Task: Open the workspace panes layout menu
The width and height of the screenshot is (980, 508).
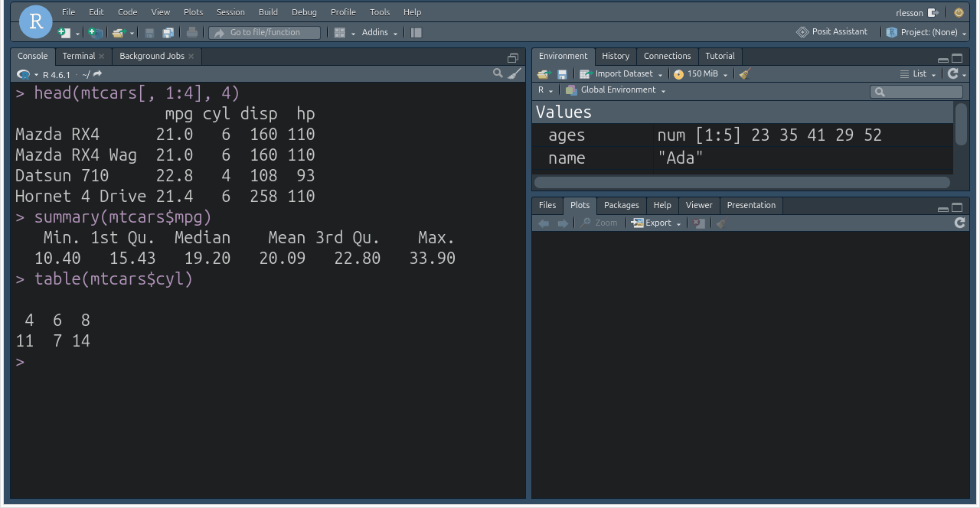Action: 345,33
